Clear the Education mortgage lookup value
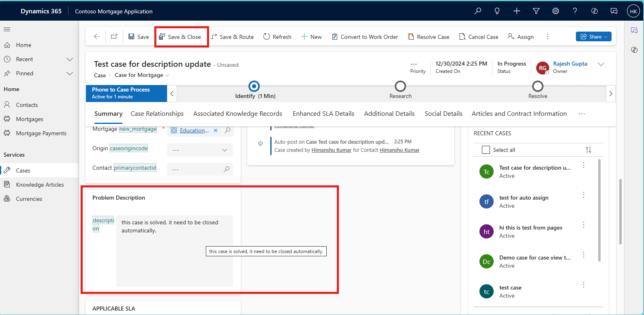The image size is (644, 315). (216, 130)
